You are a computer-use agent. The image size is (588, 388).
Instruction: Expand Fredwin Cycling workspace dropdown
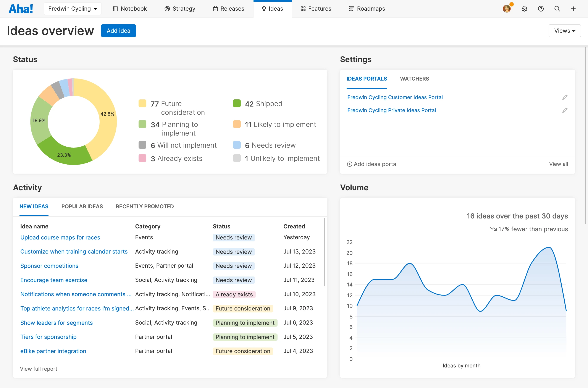[73, 9]
